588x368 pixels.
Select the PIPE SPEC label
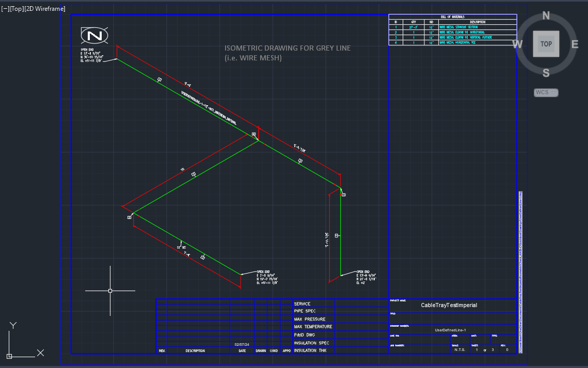click(305, 311)
